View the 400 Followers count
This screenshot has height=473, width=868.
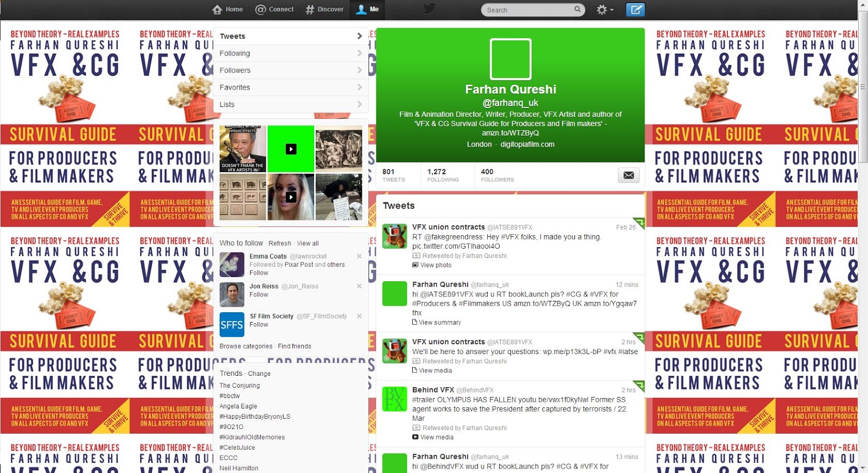(x=497, y=175)
